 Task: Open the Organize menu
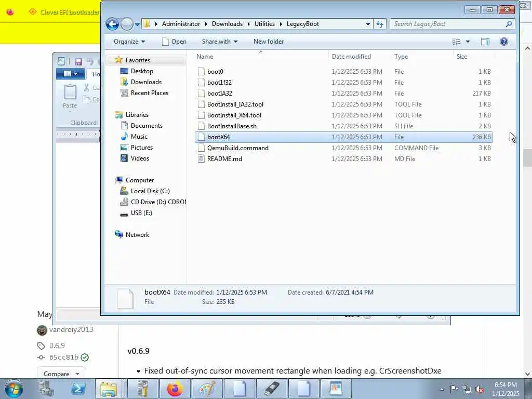129,42
